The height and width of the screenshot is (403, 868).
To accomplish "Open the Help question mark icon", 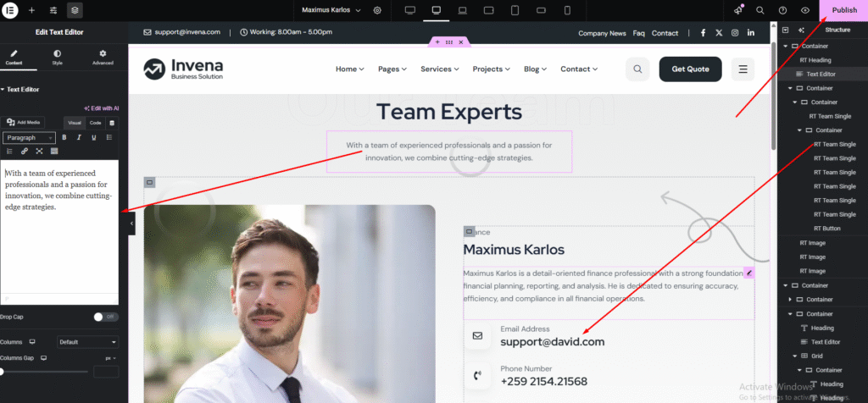I will (x=782, y=10).
